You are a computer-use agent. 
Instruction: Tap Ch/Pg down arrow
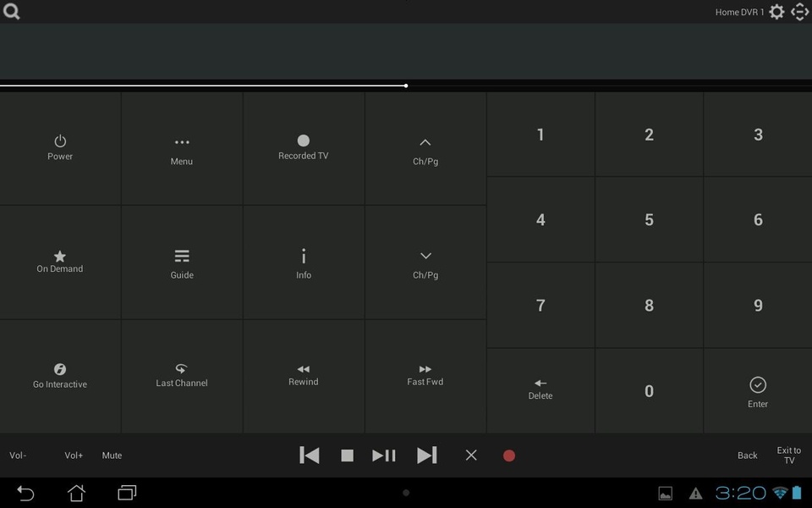click(425, 262)
